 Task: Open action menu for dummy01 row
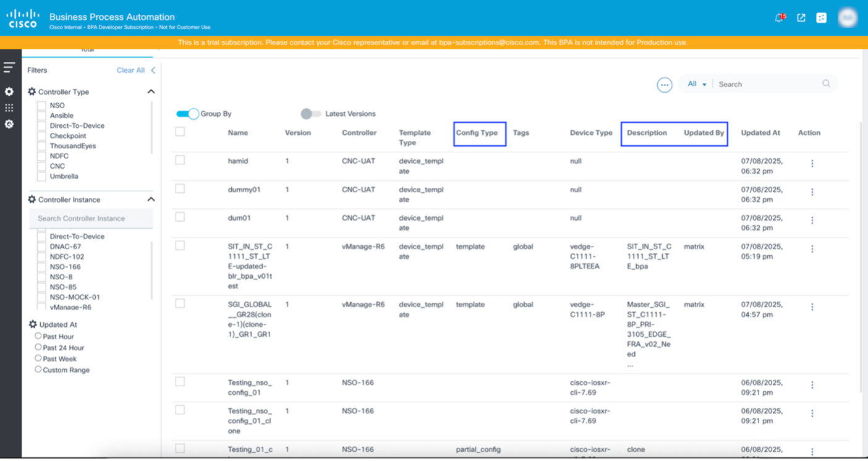coord(812,192)
